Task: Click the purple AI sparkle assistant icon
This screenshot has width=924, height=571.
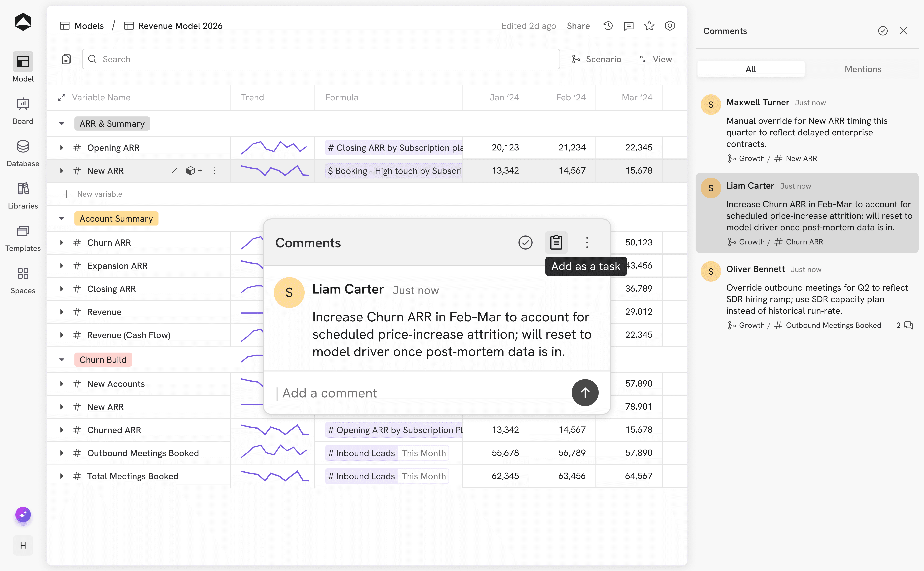Action: (23, 514)
